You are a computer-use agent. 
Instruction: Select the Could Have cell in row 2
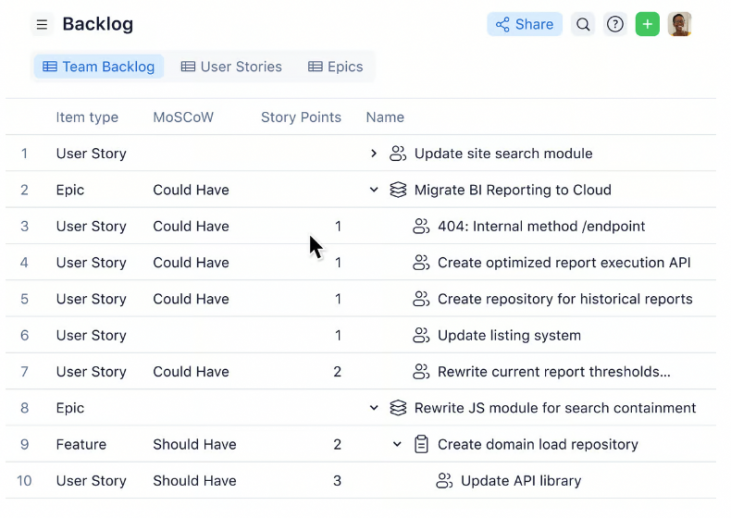pos(191,190)
